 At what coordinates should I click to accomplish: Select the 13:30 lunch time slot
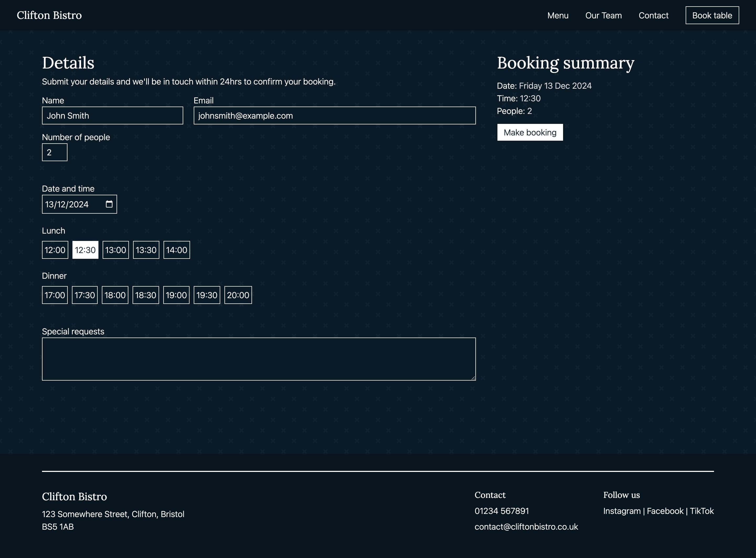[146, 250]
